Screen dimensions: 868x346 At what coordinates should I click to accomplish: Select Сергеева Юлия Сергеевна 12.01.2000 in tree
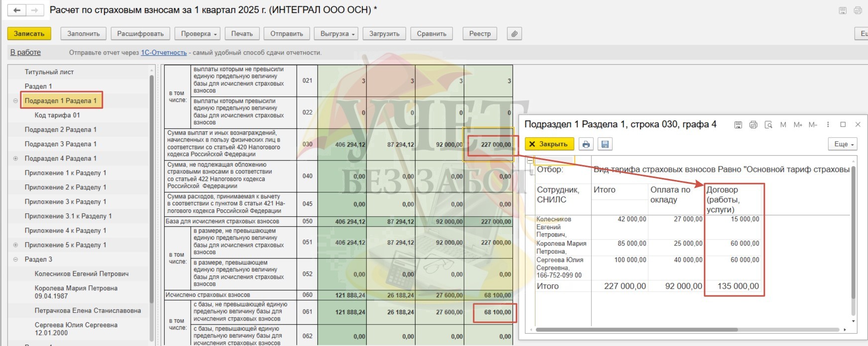coord(76,329)
